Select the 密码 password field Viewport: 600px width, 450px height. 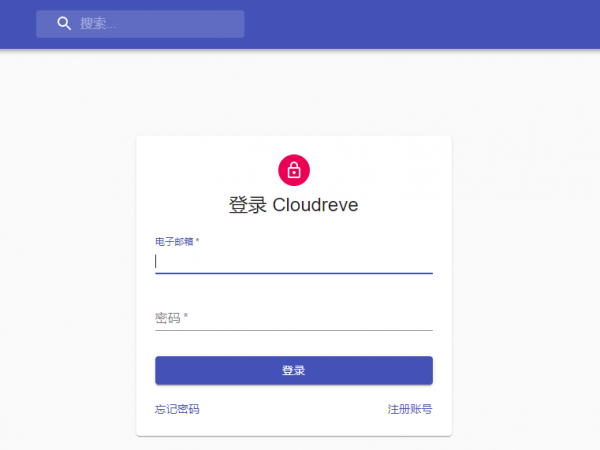(x=293, y=318)
